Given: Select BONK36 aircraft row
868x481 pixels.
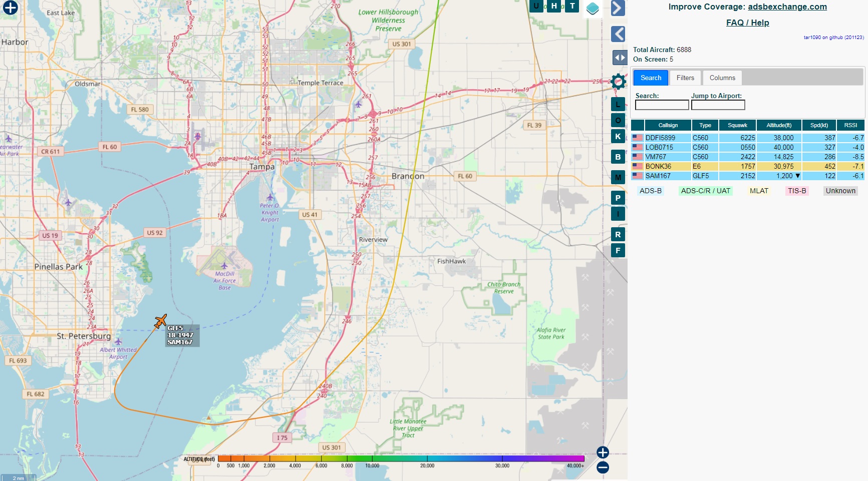Looking at the screenshot, I should [x=748, y=166].
